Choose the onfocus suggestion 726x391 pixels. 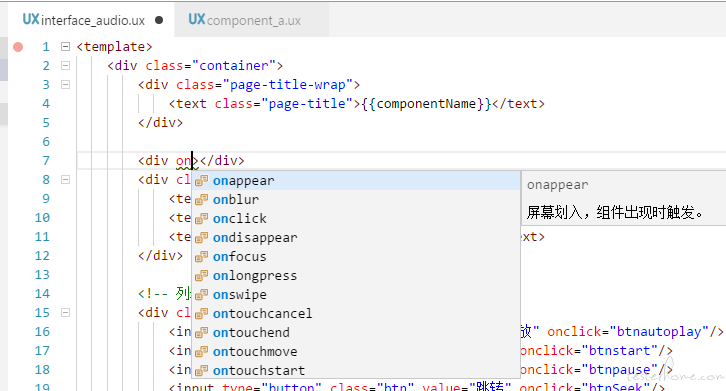356,256
